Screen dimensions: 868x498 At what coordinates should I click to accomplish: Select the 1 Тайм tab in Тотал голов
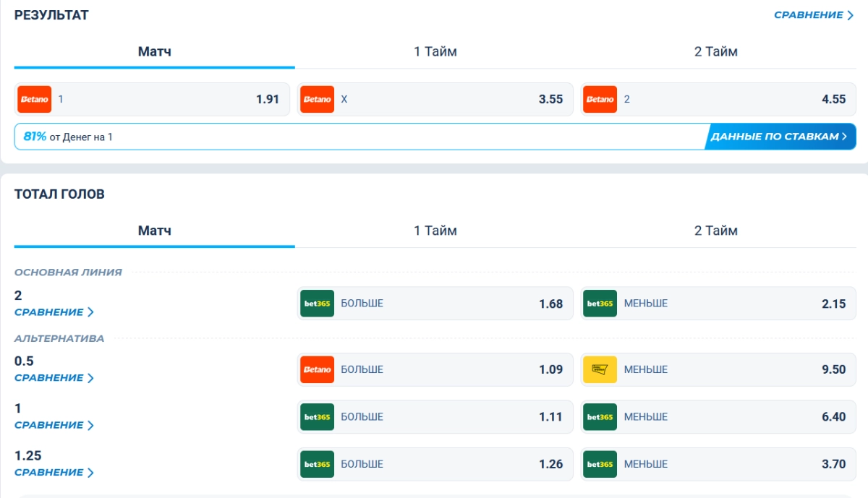click(435, 231)
